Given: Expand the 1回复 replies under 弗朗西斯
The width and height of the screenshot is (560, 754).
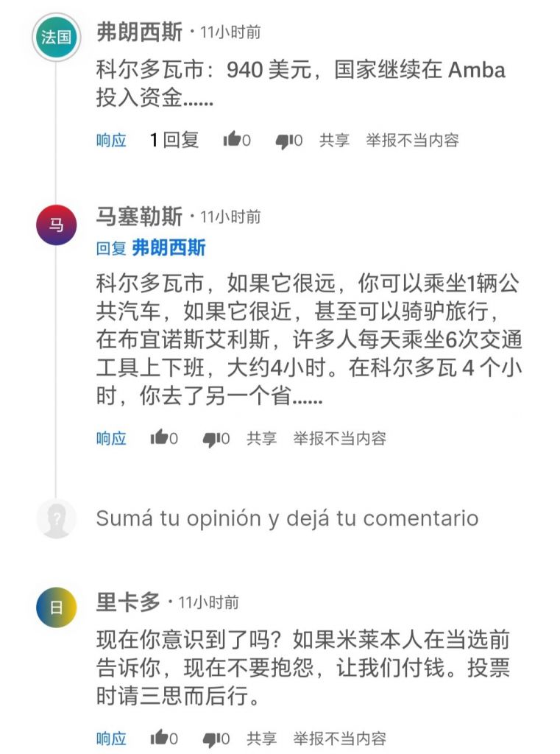Looking at the screenshot, I should point(174,140).
